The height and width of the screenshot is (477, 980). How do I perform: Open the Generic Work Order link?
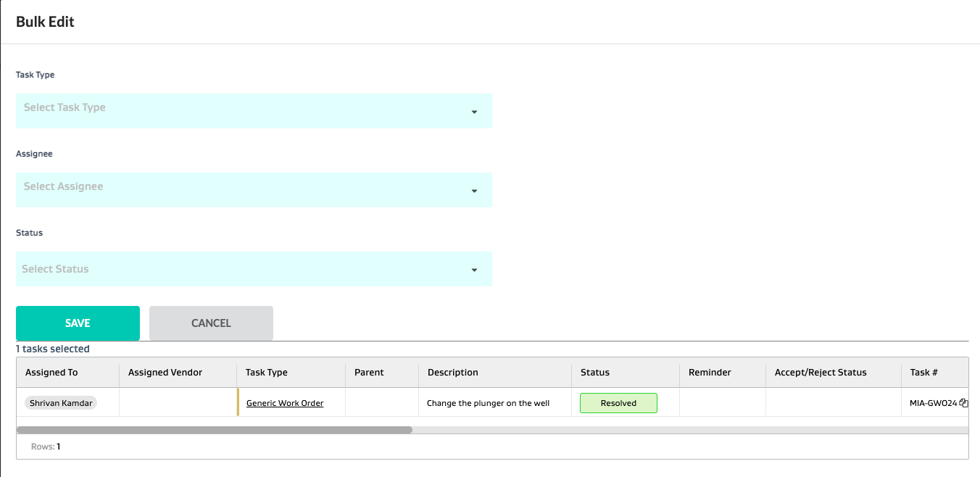tap(285, 403)
